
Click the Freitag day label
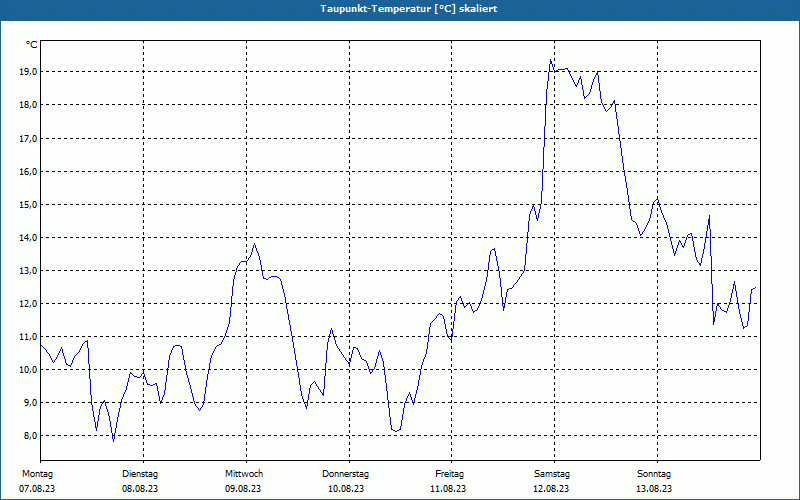point(449,474)
